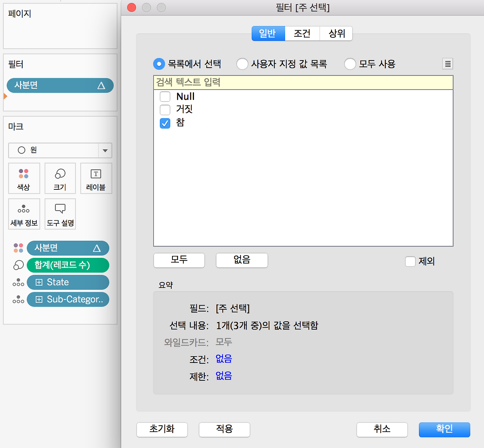
Task: Open the mark type dropdown showing 원
Action: point(60,150)
